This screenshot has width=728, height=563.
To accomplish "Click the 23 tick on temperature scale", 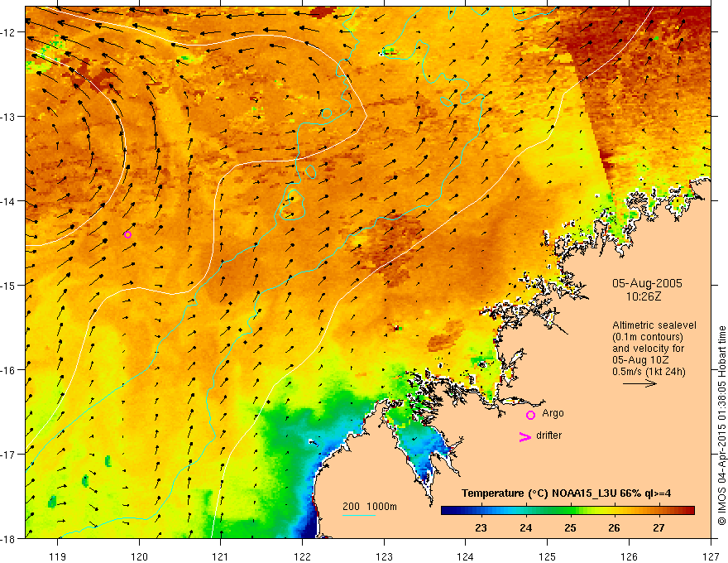I will click(481, 527).
